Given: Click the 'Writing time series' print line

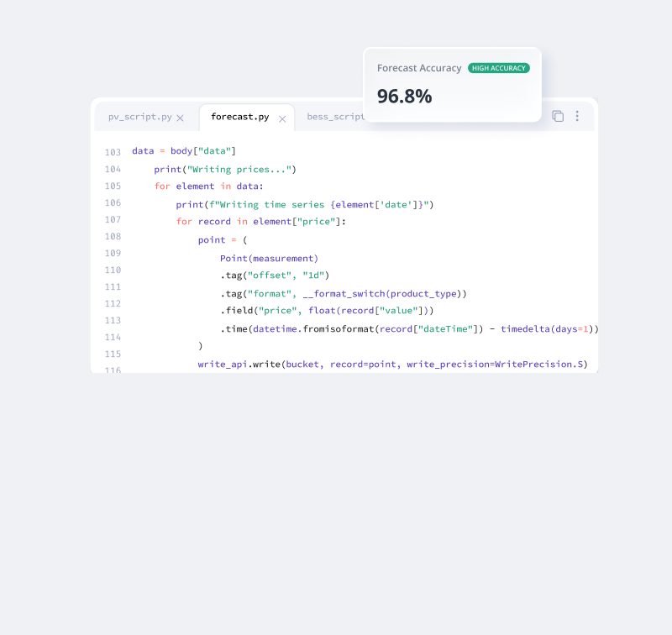Looking at the screenshot, I should pos(305,204).
